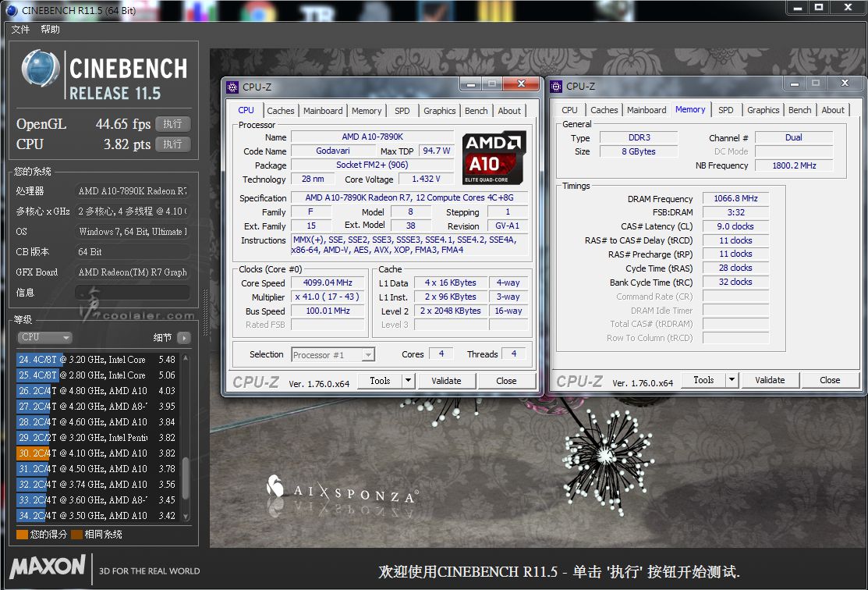Switch to Caches tab in left CPU-Z window

click(x=281, y=111)
